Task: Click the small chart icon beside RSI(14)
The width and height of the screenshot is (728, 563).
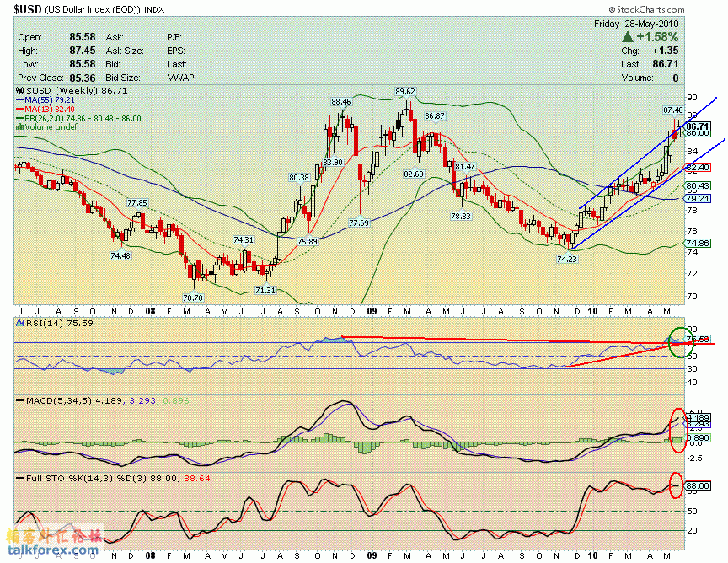Action: tap(20, 323)
